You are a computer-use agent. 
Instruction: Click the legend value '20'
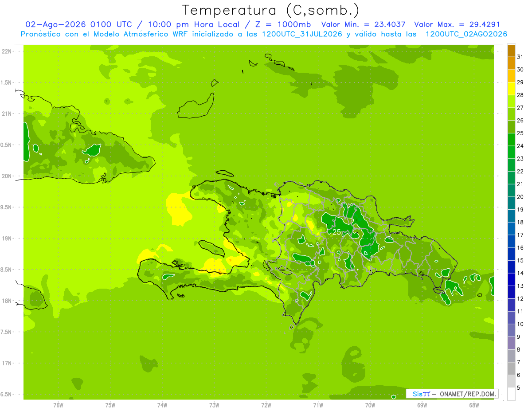click(520, 197)
